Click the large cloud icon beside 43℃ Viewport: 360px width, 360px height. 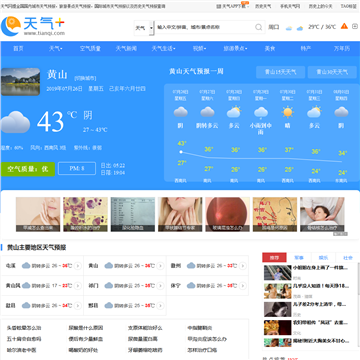pos(15,122)
